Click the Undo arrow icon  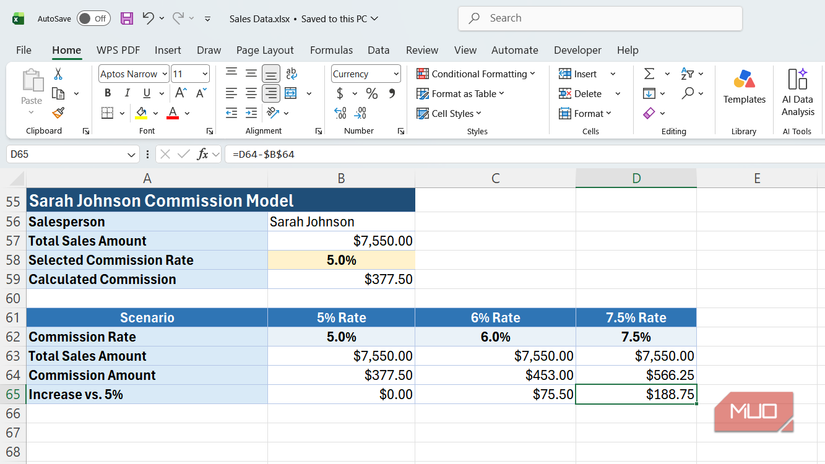[x=148, y=18]
